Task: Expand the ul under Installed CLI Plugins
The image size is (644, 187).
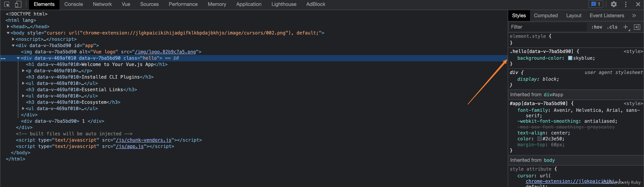Action: (23, 83)
